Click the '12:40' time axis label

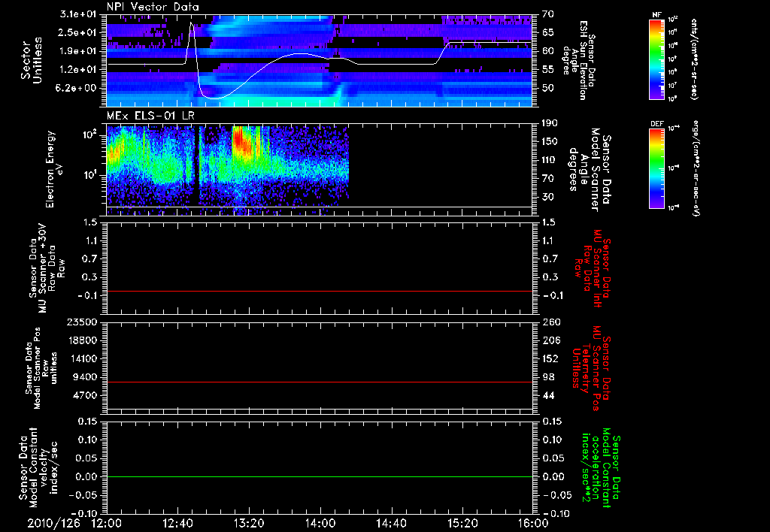(x=177, y=523)
